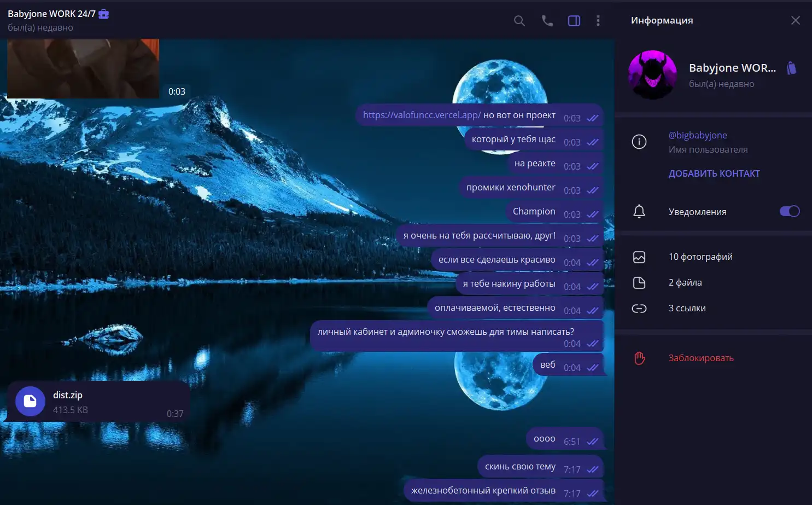Click the 'оооо' message bubble
812x505 pixels.
tap(565, 439)
